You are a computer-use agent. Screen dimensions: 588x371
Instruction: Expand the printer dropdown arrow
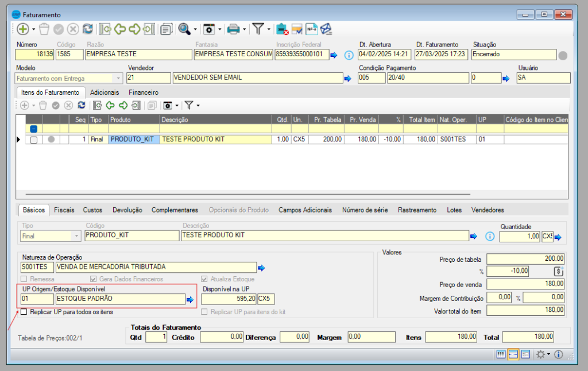[x=244, y=29]
